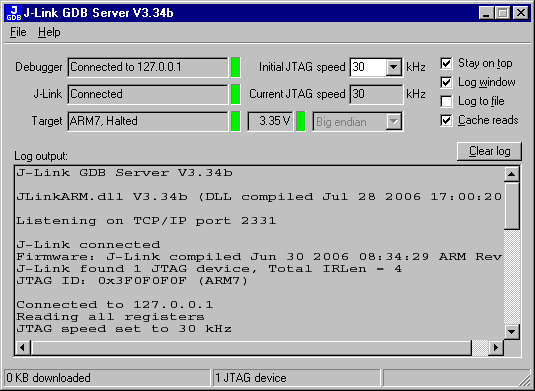Click the 'JLinkARM.dll V3.34b' log line
This screenshot has width=535, height=391.
(259, 197)
